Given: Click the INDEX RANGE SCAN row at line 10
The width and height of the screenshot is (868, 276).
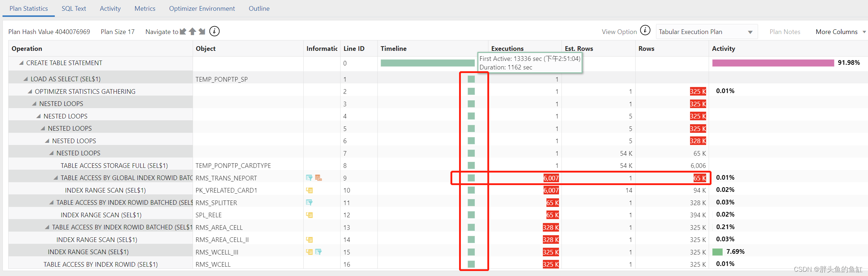Looking at the screenshot, I should coord(105,190).
